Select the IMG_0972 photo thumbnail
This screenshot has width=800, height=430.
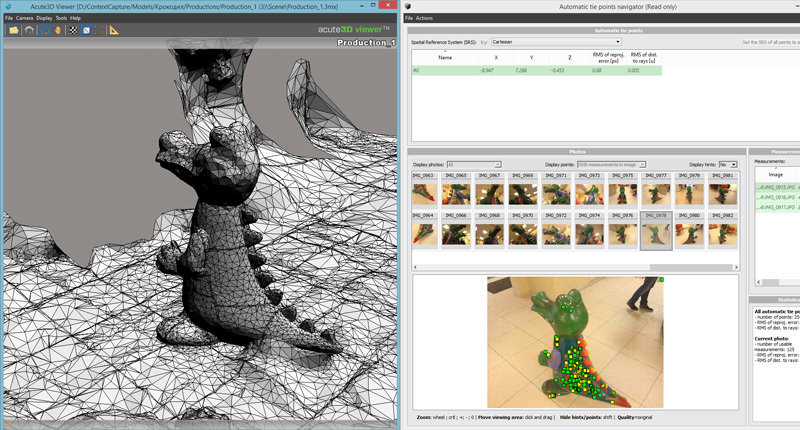point(556,231)
